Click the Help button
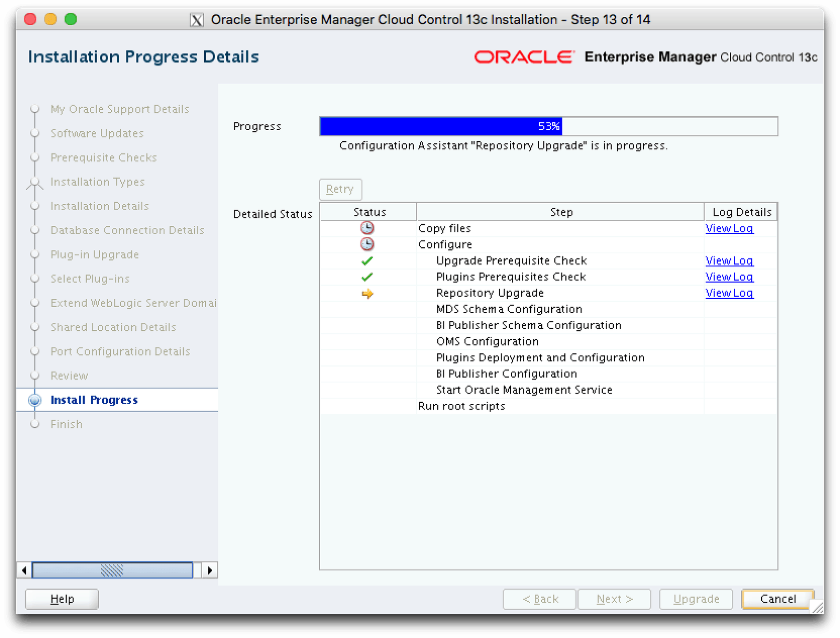Viewport: 840px width, 638px height. click(62, 599)
